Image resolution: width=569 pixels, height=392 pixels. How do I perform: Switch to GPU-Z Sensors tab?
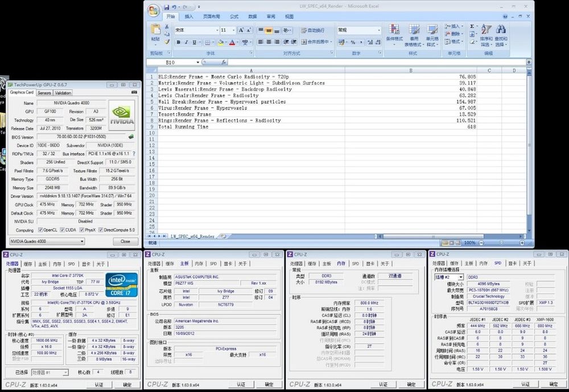pos(44,93)
